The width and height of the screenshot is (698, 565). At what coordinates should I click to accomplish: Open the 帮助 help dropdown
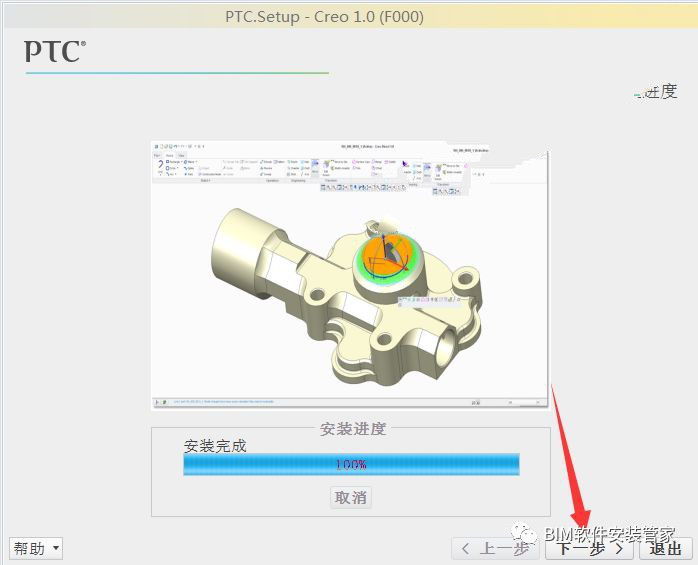click(36, 548)
